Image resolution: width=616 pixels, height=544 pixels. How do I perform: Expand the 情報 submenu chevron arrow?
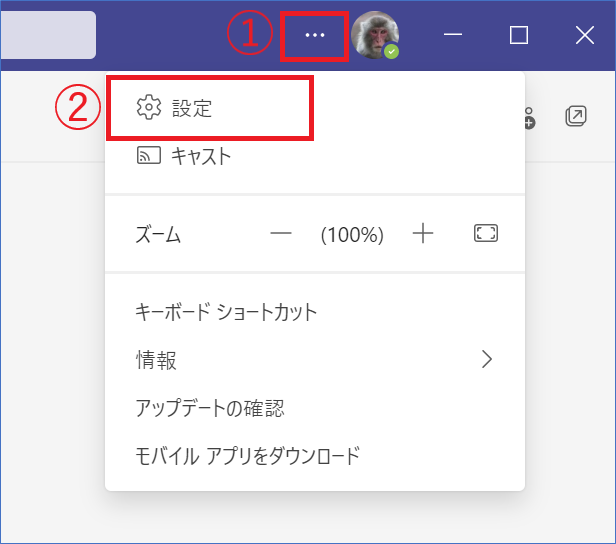click(x=487, y=360)
